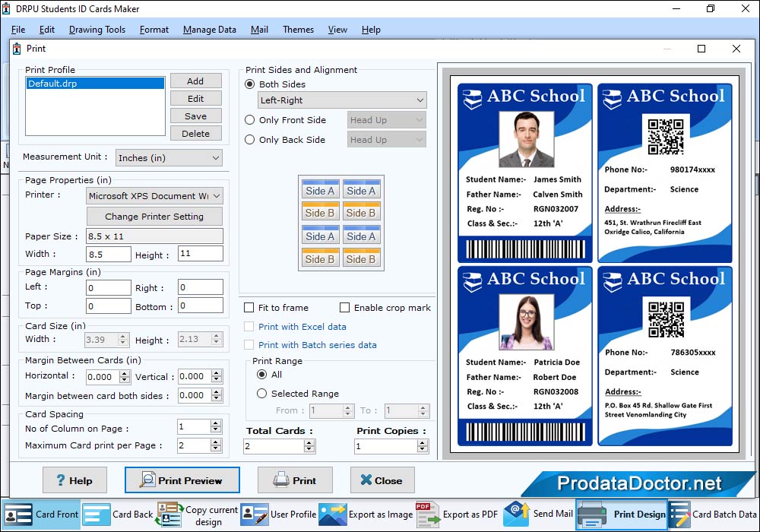Choose Selected Range radio button
The height and width of the screenshot is (532, 760).
[x=261, y=394]
